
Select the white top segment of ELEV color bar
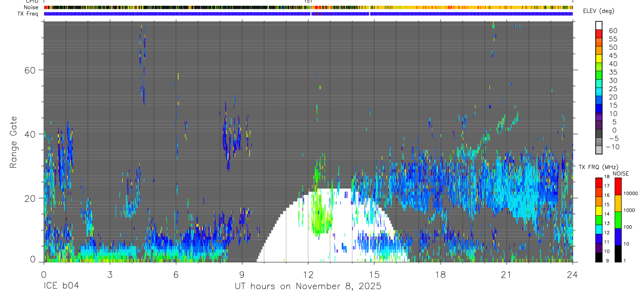click(599, 26)
